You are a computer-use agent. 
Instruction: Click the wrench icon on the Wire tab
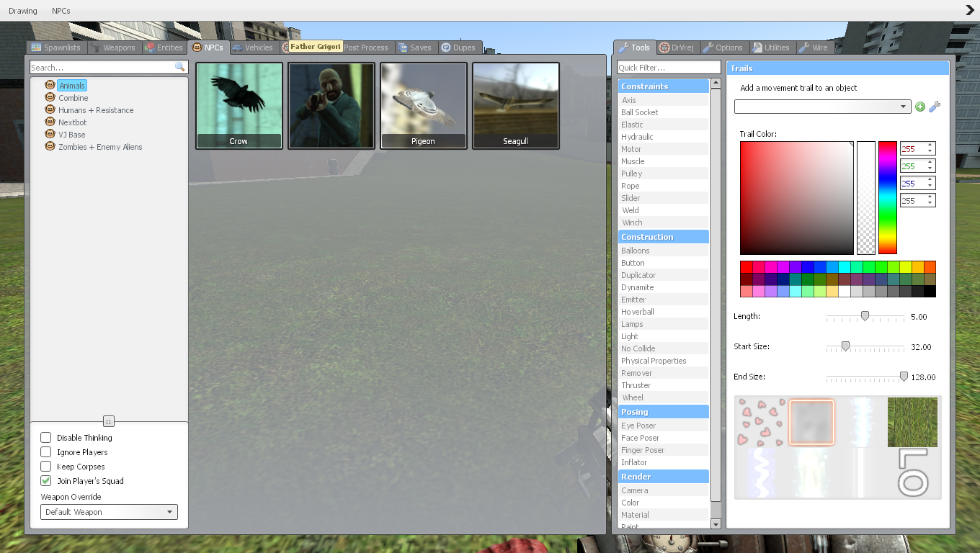pos(804,48)
